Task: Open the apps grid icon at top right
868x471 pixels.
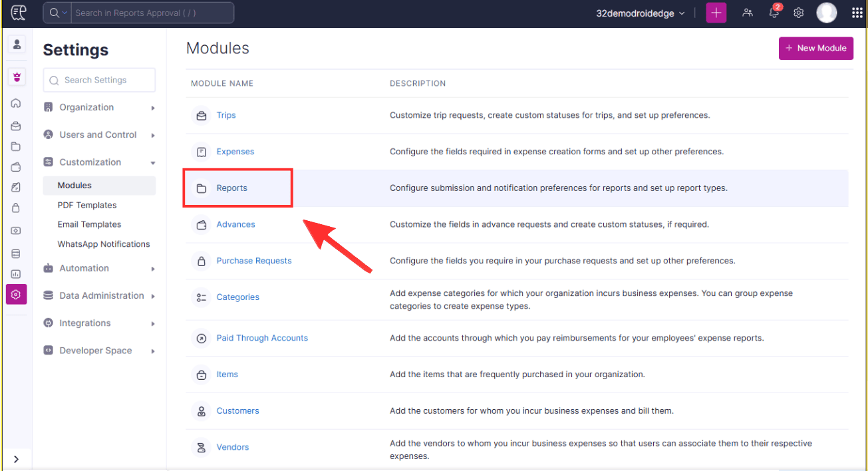Action: tap(857, 13)
